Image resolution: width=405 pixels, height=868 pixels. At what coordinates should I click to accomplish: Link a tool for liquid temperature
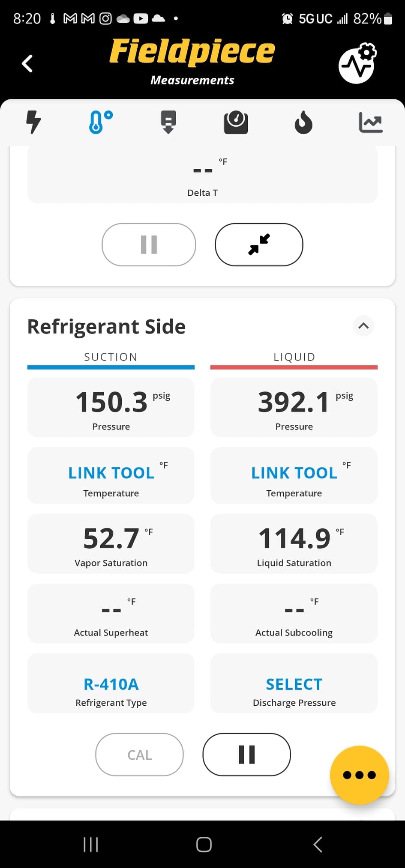click(294, 475)
